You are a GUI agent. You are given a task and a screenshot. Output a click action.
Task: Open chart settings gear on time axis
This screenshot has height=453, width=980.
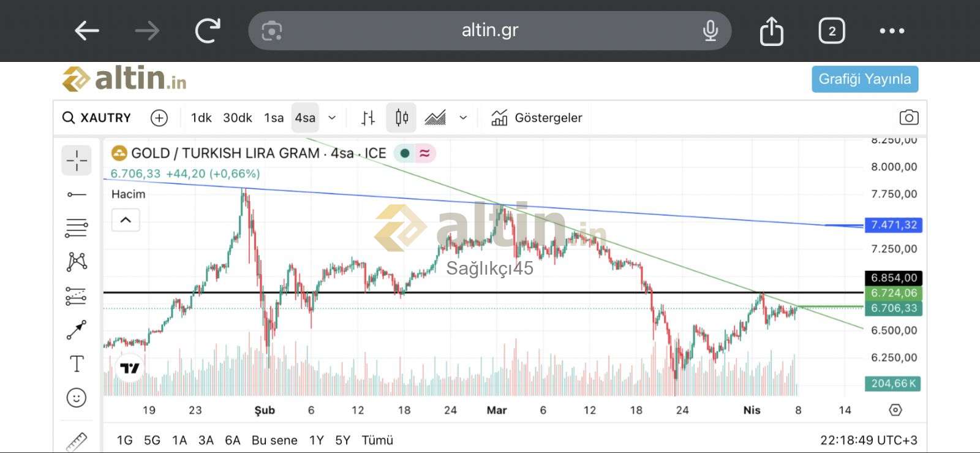tap(895, 410)
